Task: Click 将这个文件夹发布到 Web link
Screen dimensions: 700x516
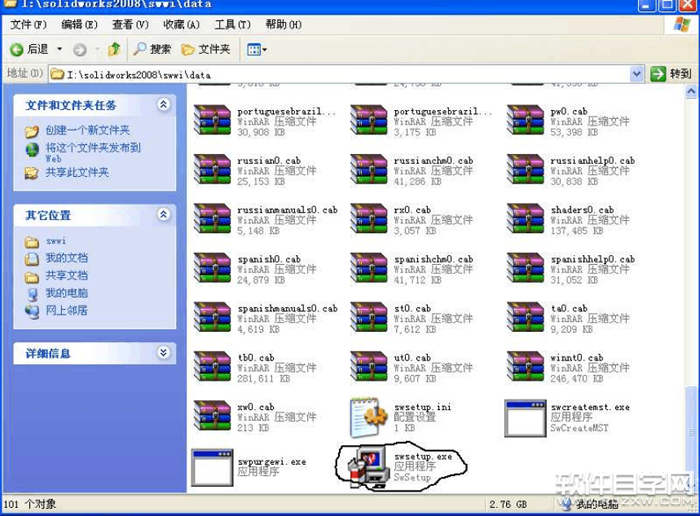Action: pyautogui.click(x=93, y=152)
